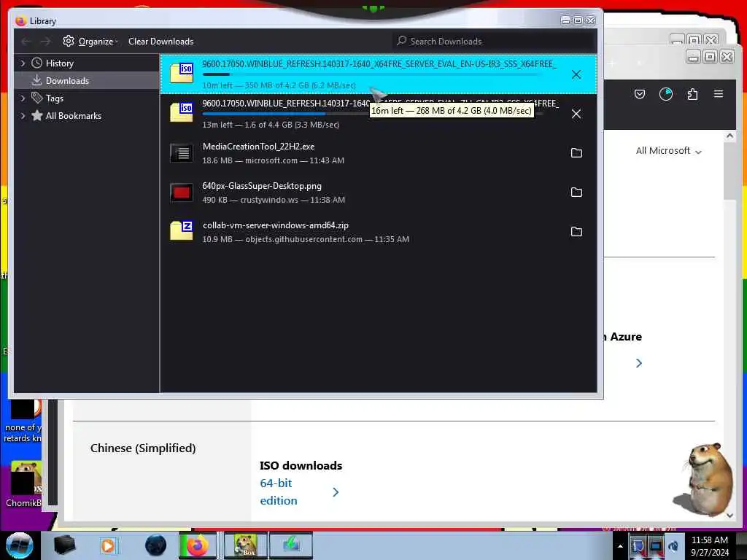The width and height of the screenshot is (747, 560).
Task: Click the chevron under Azure heading
Action: pos(639,363)
